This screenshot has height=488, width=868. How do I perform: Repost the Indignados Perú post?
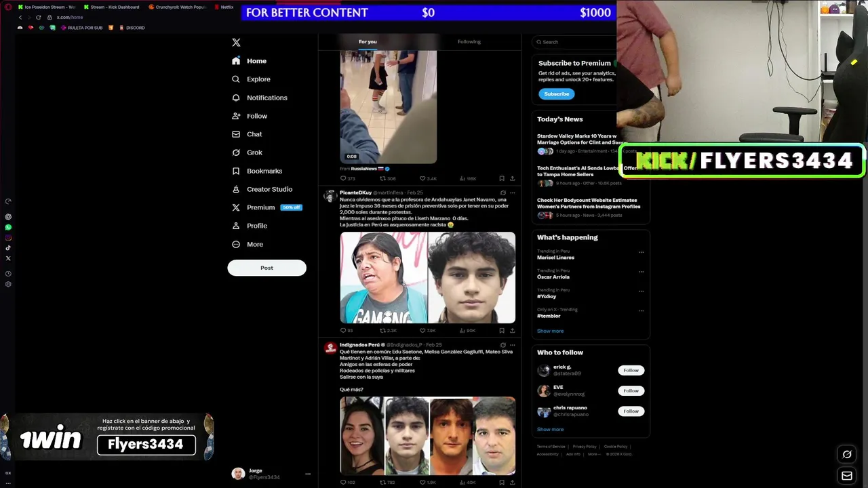(x=388, y=483)
